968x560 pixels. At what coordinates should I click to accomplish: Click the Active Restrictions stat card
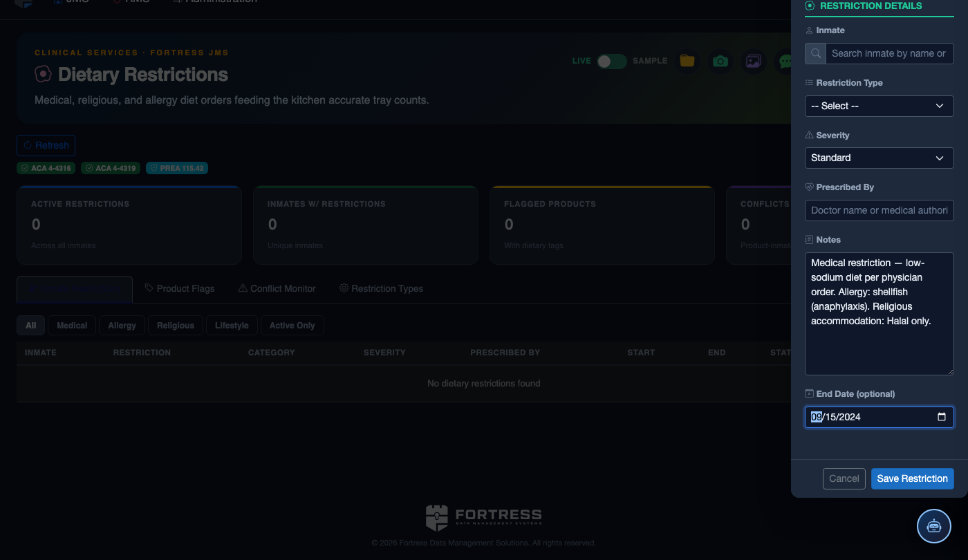[129, 225]
